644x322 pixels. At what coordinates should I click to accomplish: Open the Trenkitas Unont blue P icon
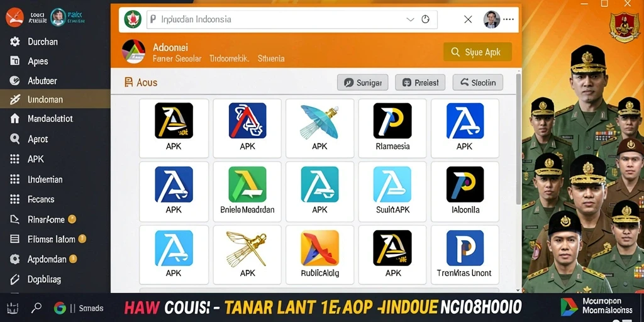(x=465, y=248)
